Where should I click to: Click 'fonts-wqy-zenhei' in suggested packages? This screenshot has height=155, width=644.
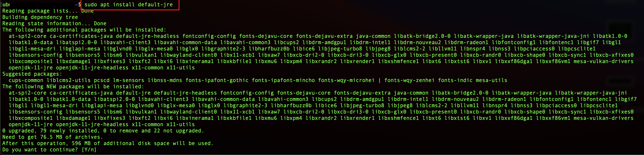(409, 80)
